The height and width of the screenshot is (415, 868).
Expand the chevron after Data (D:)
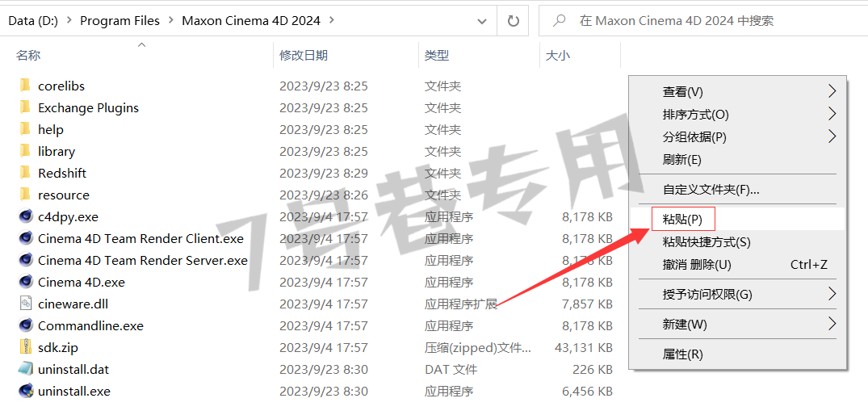tap(69, 21)
